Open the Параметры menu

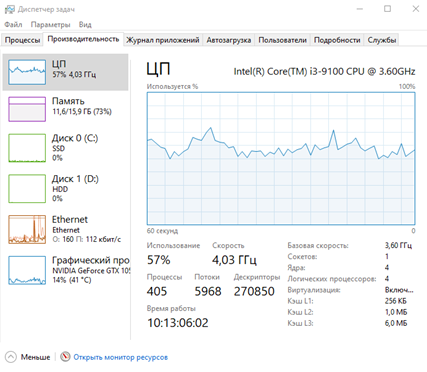click(50, 25)
